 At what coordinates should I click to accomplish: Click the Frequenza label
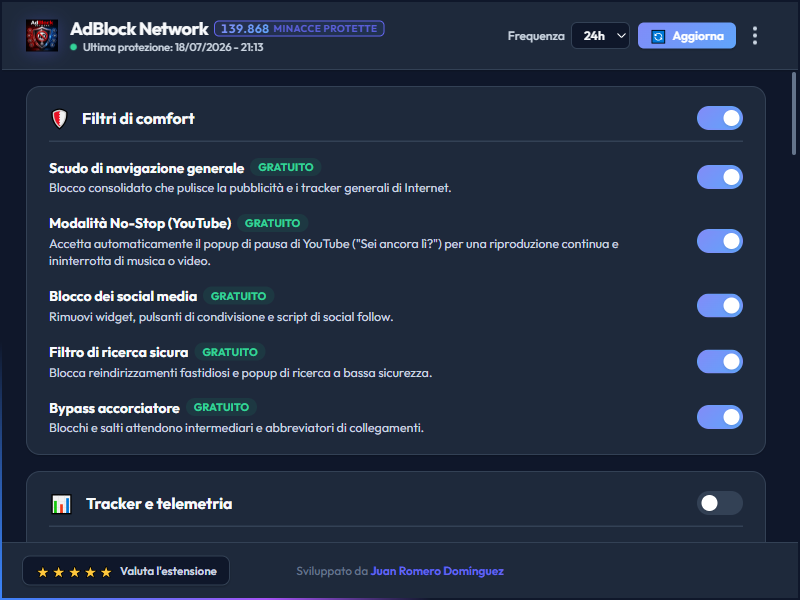[536, 36]
